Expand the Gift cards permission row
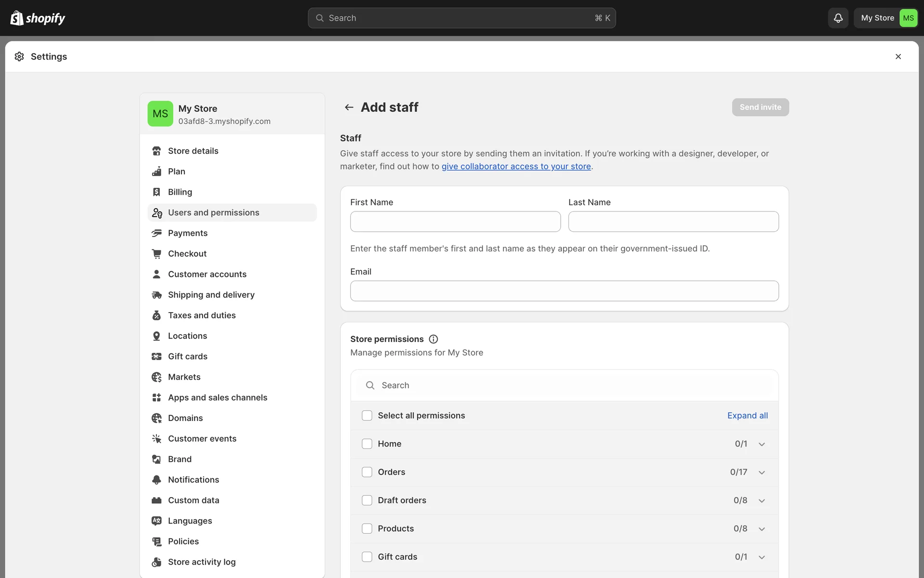 [x=762, y=557]
